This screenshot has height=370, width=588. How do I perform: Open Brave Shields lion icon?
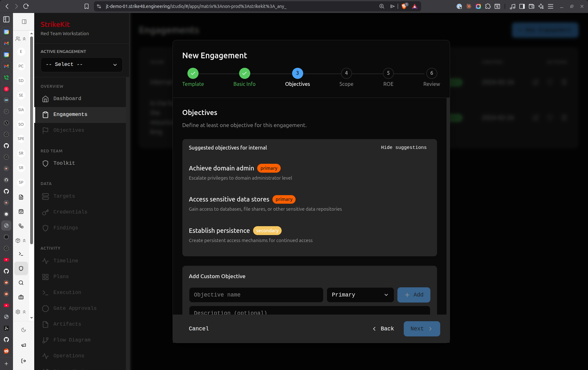point(404,6)
